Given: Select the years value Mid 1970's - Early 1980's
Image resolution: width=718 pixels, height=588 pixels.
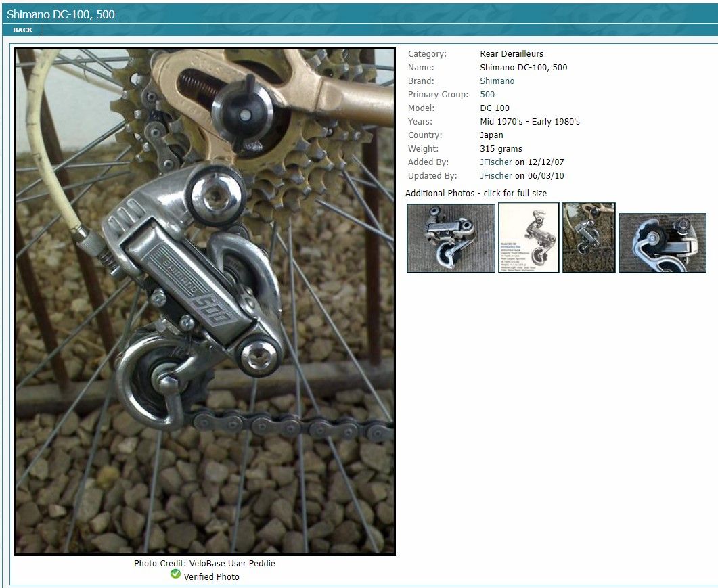Looking at the screenshot, I should [530, 121].
